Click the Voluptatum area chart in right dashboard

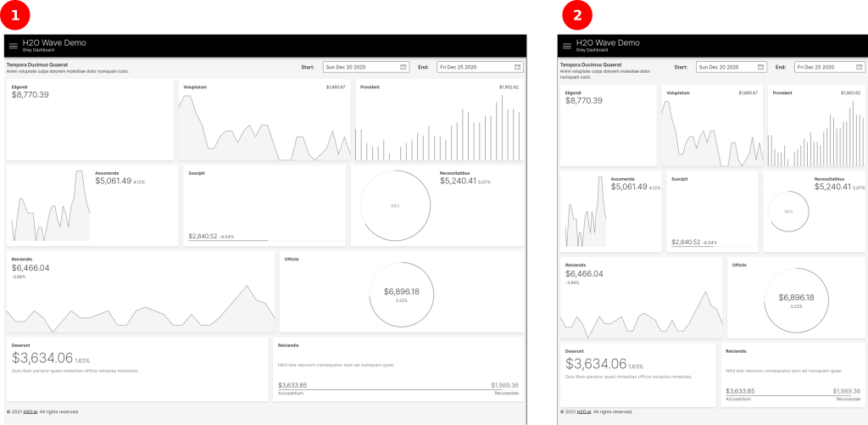pos(712,133)
